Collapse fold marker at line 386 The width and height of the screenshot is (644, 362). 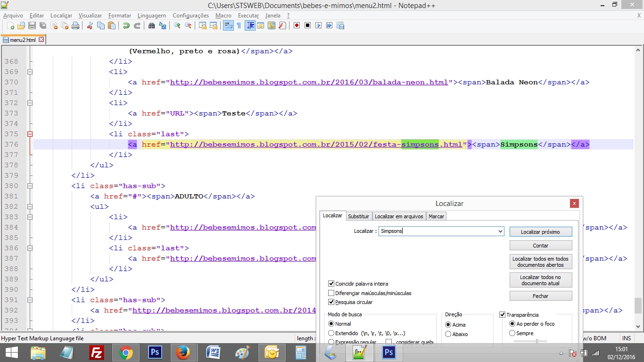(x=30, y=248)
